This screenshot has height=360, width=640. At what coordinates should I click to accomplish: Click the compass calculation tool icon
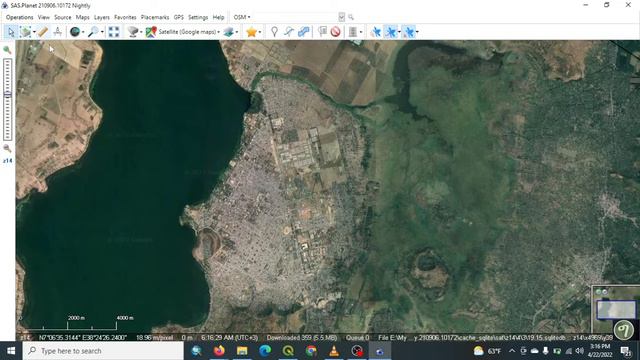[58, 32]
